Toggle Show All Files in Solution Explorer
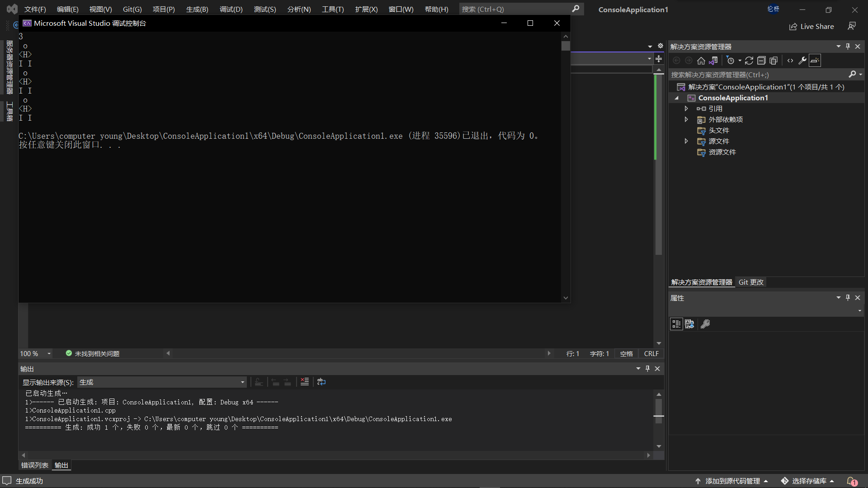Image resolution: width=868 pixels, height=488 pixels. pos(774,61)
